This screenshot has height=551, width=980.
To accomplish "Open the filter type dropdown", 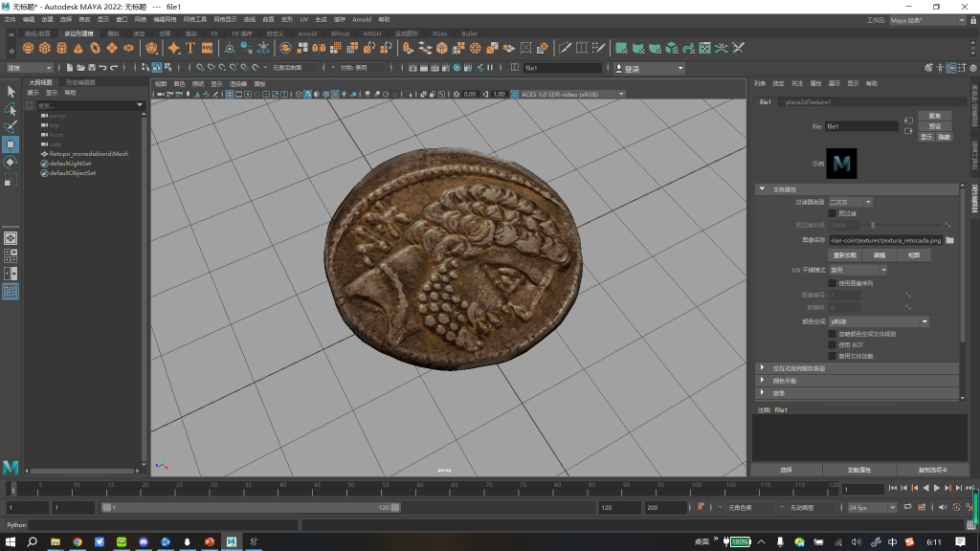I will [x=850, y=202].
